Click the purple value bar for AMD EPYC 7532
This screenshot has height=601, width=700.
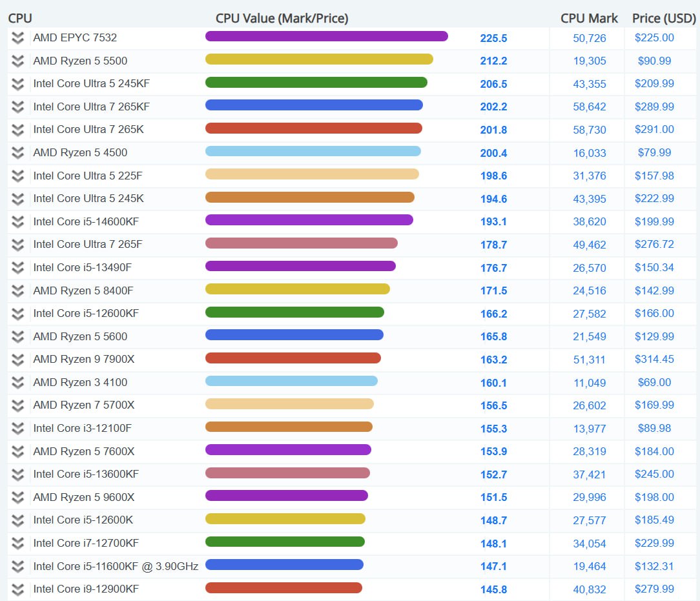pyautogui.click(x=326, y=36)
